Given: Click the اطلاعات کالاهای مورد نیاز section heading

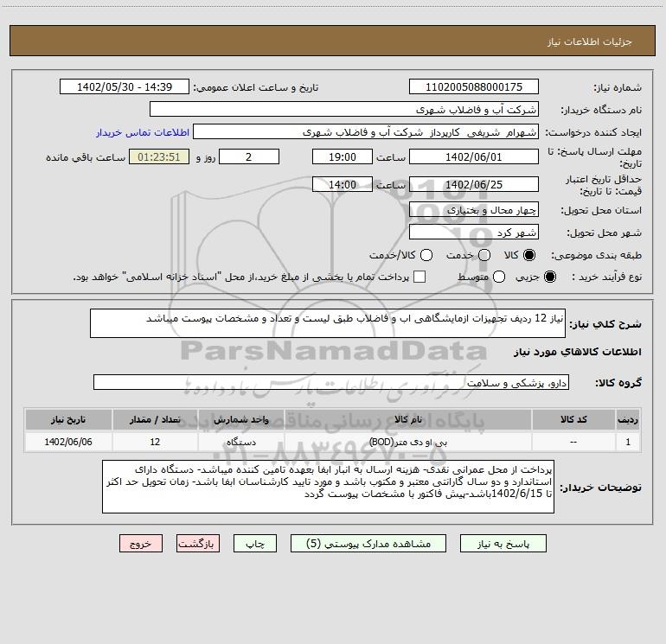Looking at the screenshot, I should pos(578,352).
